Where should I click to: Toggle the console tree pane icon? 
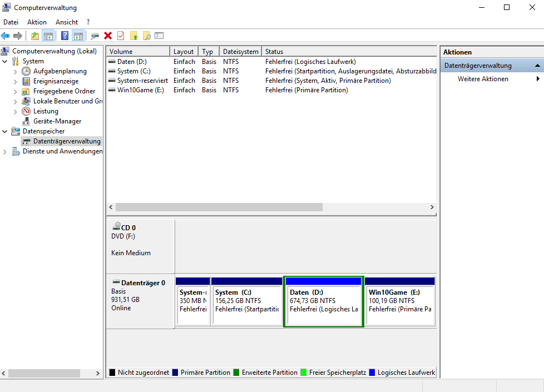pos(48,36)
